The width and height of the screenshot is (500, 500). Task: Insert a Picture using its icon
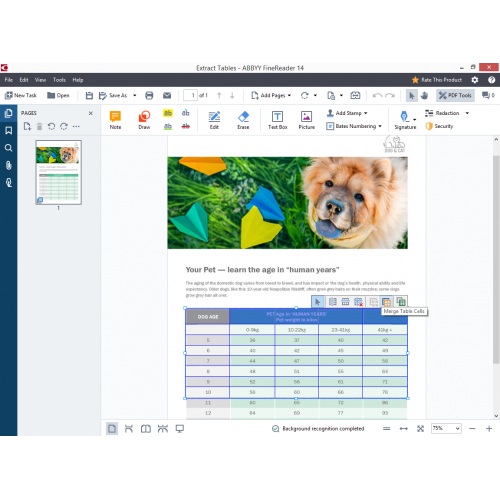click(x=306, y=120)
